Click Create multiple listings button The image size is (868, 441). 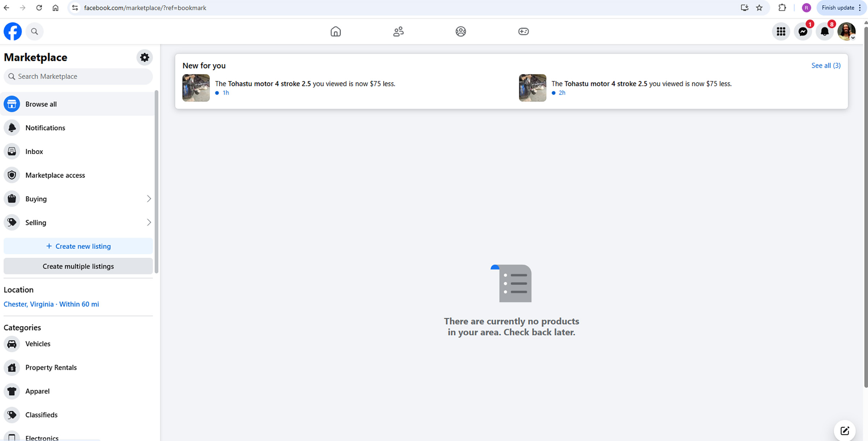point(78,266)
